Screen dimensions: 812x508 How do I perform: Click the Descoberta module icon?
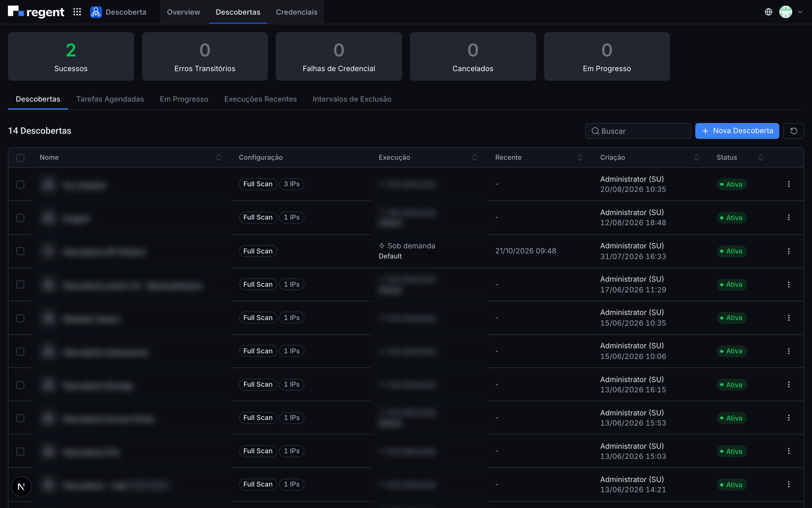click(96, 12)
